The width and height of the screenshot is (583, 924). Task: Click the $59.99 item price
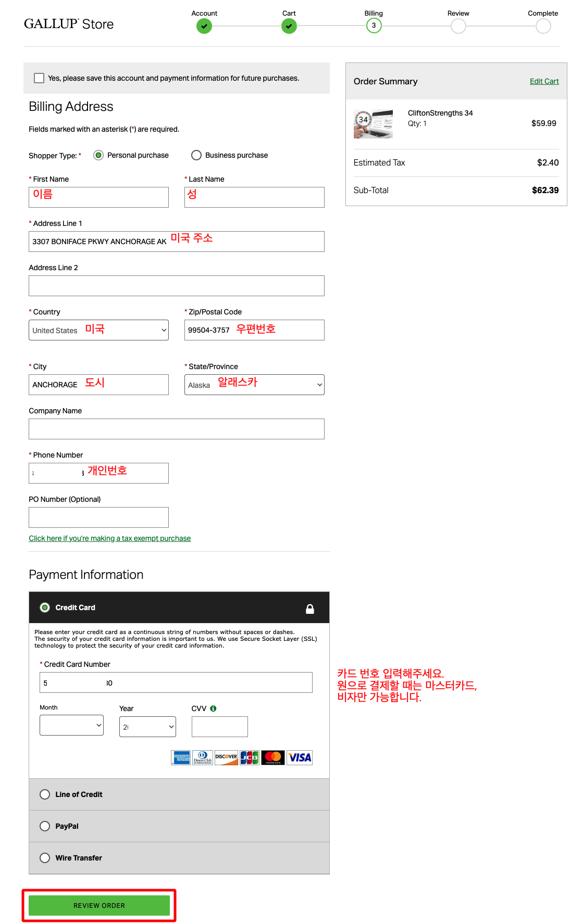tap(543, 123)
